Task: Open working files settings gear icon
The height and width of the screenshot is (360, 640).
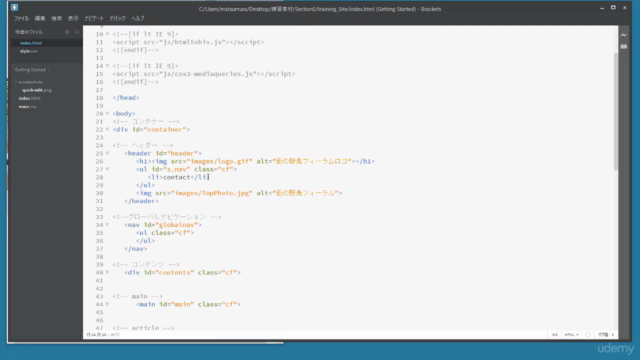Action: click(x=67, y=32)
